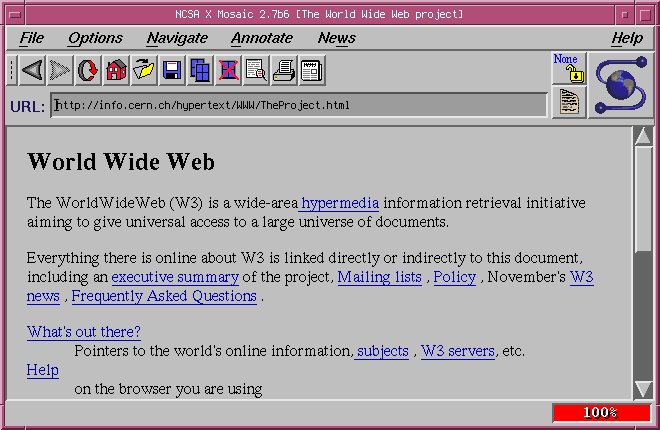Image resolution: width=660 pixels, height=430 pixels.
Task: Open the Mailing lists link
Action: pos(380,277)
